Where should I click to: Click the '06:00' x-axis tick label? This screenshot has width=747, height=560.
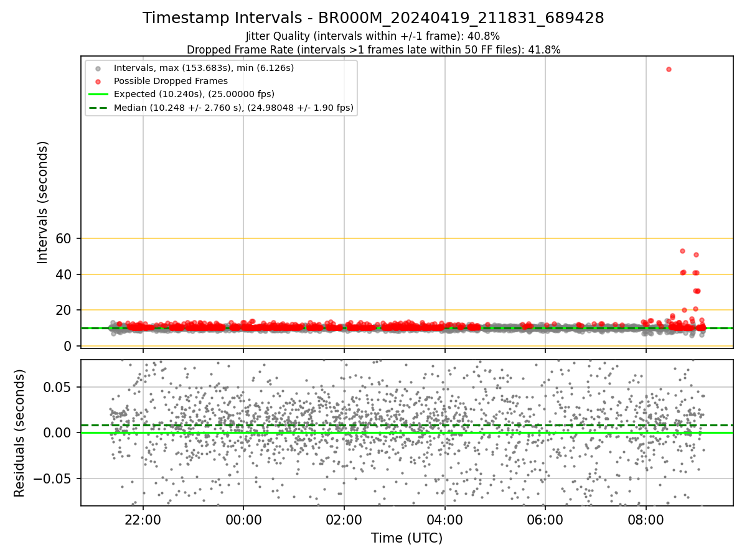[x=545, y=520]
